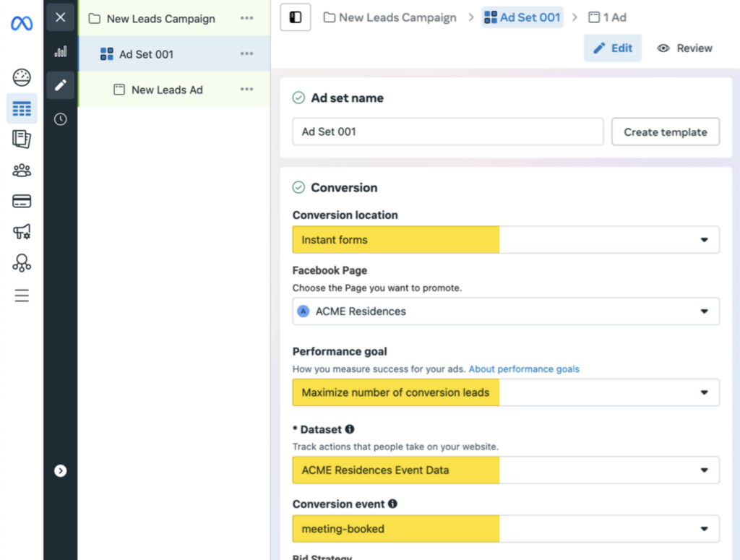Open the Facebook Page ACME Residences dropdown
This screenshot has height=560, width=740.
click(506, 311)
